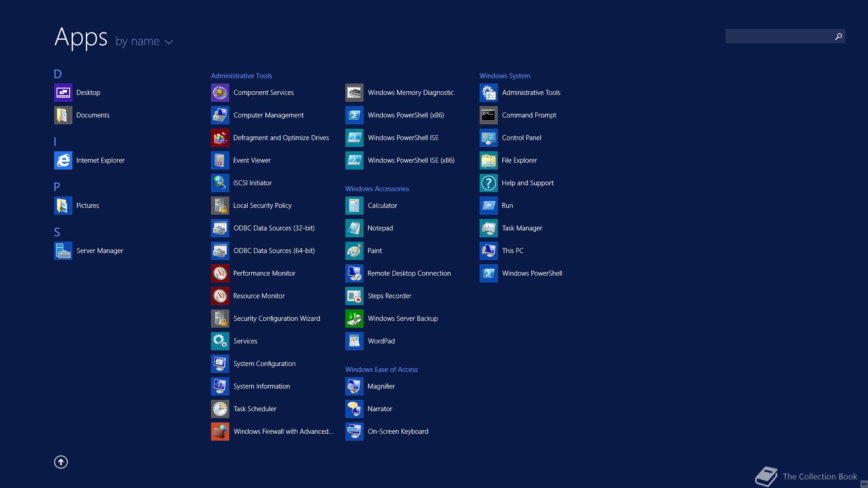Image resolution: width=868 pixels, height=488 pixels.
Task: Click 'Administrative Tools' app under Windows System
Action: [x=531, y=93]
